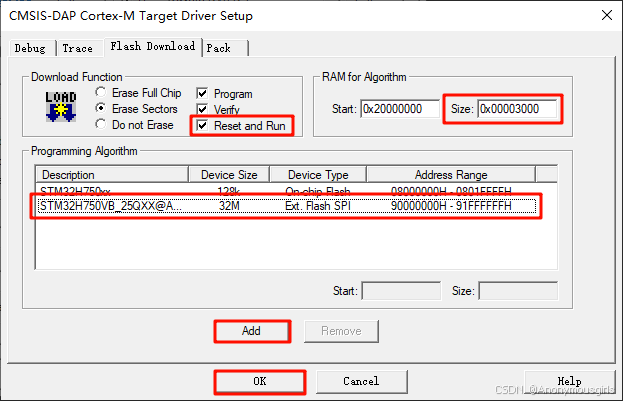Viewport: 623px width, 401px height.
Task: Open the Pack tab
Action: pyautogui.click(x=225, y=48)
